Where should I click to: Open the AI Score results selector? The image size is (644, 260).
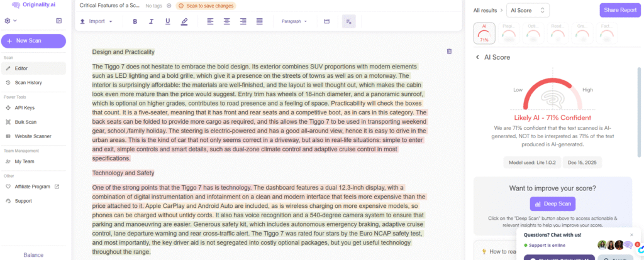coord(528,10)
